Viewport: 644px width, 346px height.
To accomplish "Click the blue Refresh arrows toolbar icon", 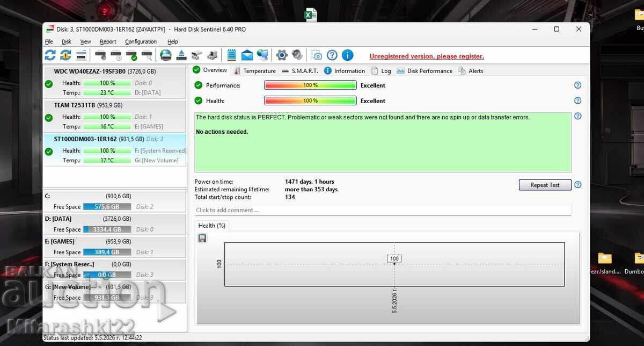I will (50, 55).
